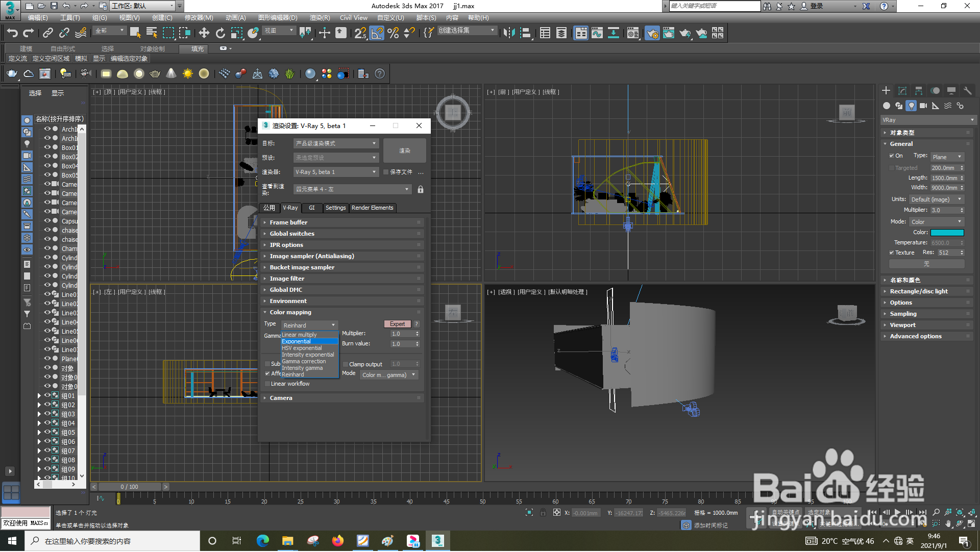The width and height of the screenshot is (980, 552).
Task: Expand the 组05 group in scene explorer
Action: [39, 433]
